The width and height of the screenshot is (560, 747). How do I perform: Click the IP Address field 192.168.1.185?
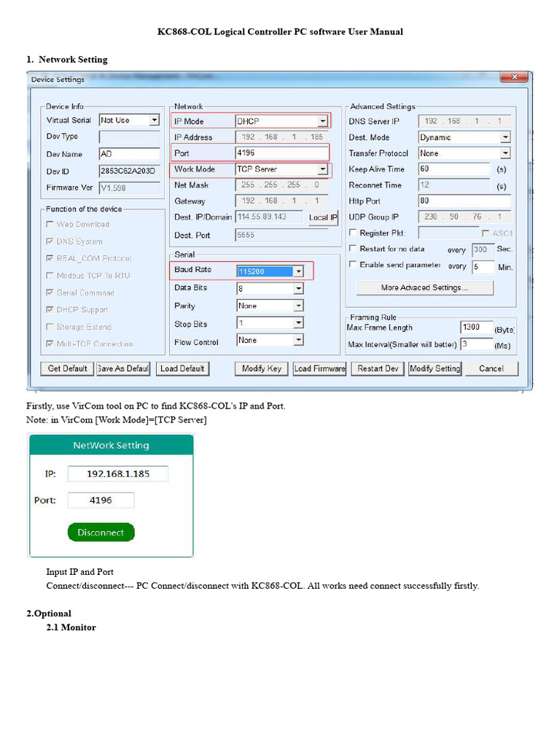coord(281,136)
